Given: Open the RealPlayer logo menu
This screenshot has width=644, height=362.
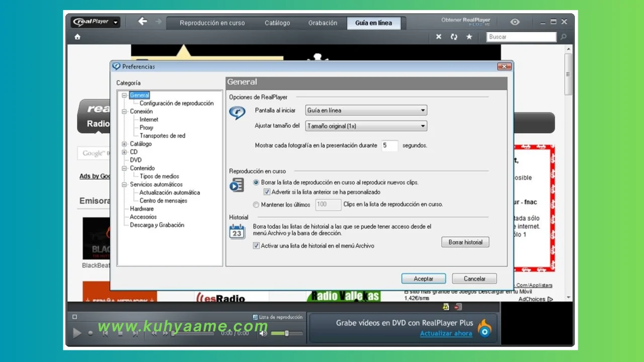Looking at the screenshot, I should (95, 22).
